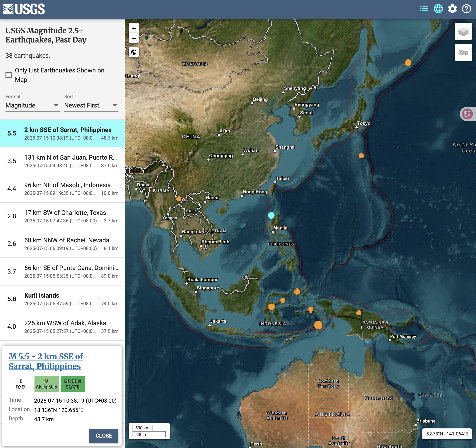The width and height of the screenshot is (476, 448).
Task: Check Only List Earthquakes Shown on Map
Action: (9, 75)
